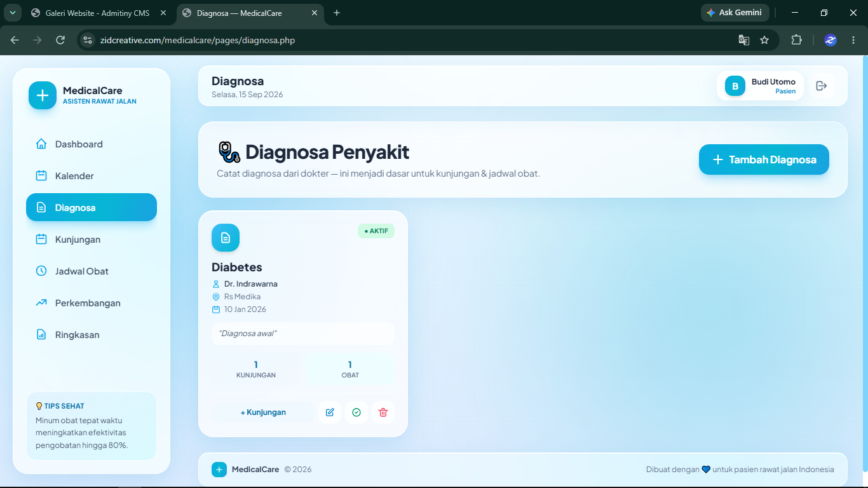Open Ringkasan summary page

click(x=92, y=335)
